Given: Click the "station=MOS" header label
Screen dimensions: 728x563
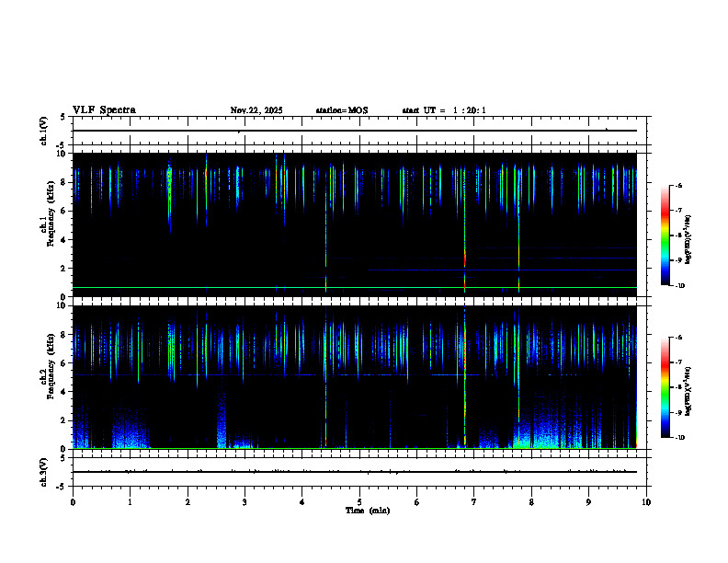Looking at the screenshot, I should 342,110.
